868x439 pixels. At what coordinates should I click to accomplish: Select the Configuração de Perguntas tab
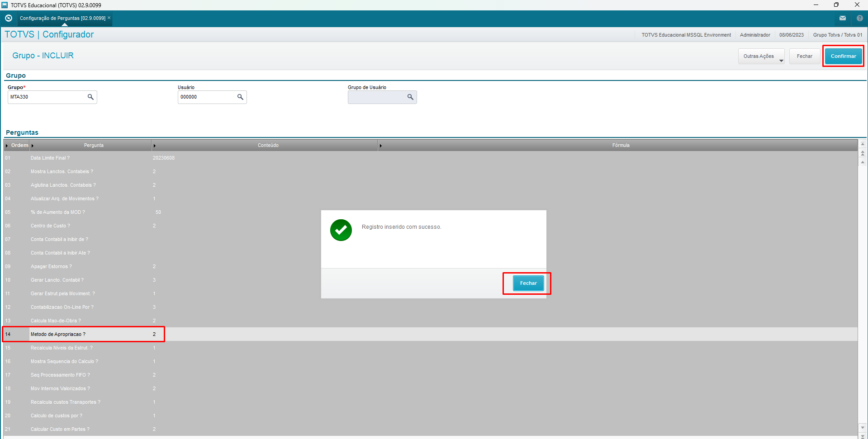[62, 18]
